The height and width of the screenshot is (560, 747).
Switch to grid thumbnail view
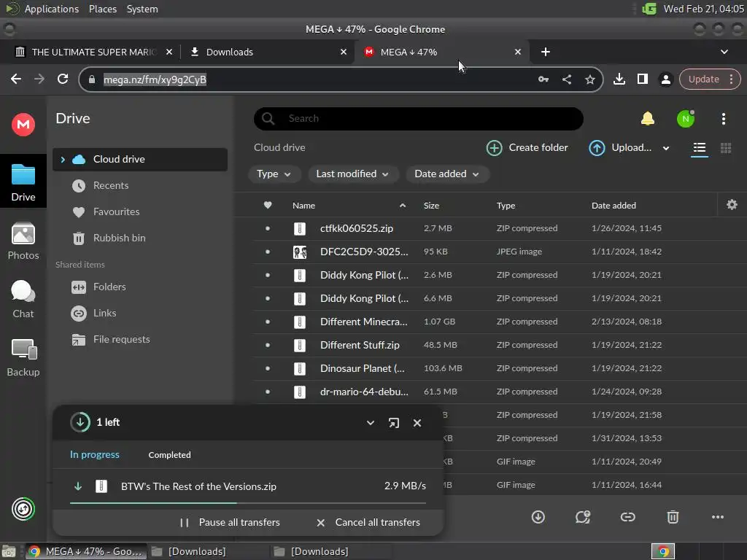click(x=726, y=148)
